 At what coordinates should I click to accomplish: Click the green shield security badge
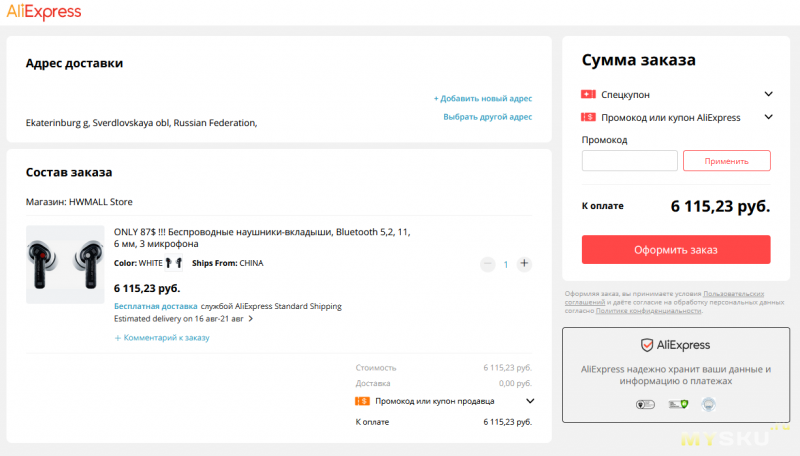tap(678, 404)
